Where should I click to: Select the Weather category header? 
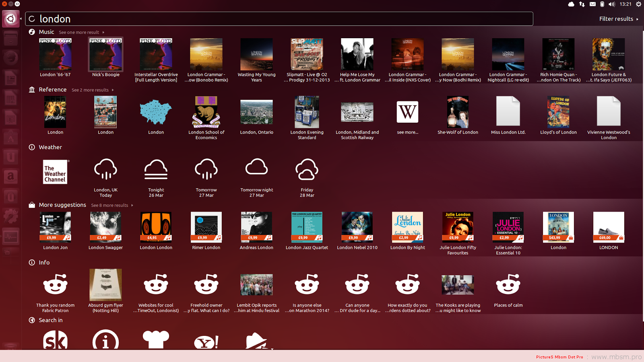pyautogui.click(x=50, y=147)
